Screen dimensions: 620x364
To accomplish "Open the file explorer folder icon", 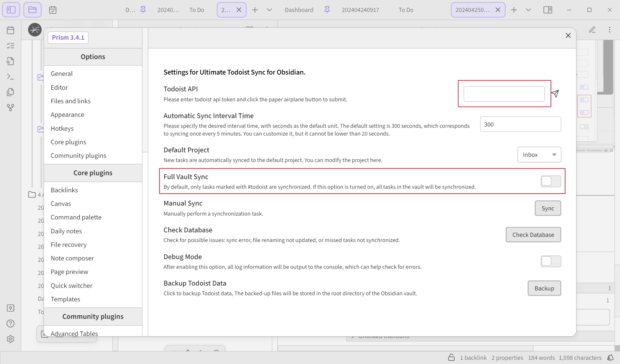I will click(x=32, y=10).
